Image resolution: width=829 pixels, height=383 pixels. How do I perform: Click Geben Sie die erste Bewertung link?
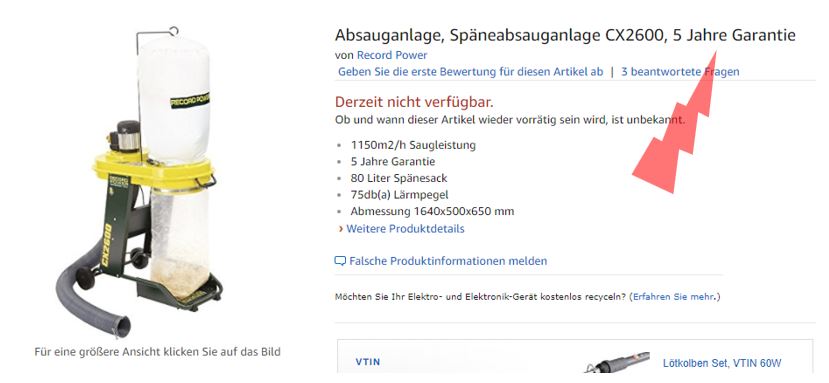[470, 72]
